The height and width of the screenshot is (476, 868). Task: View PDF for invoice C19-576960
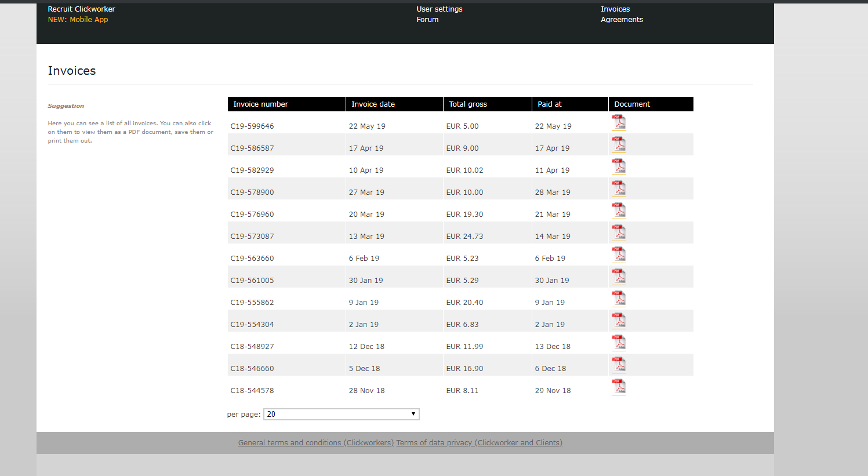(619, 211)
